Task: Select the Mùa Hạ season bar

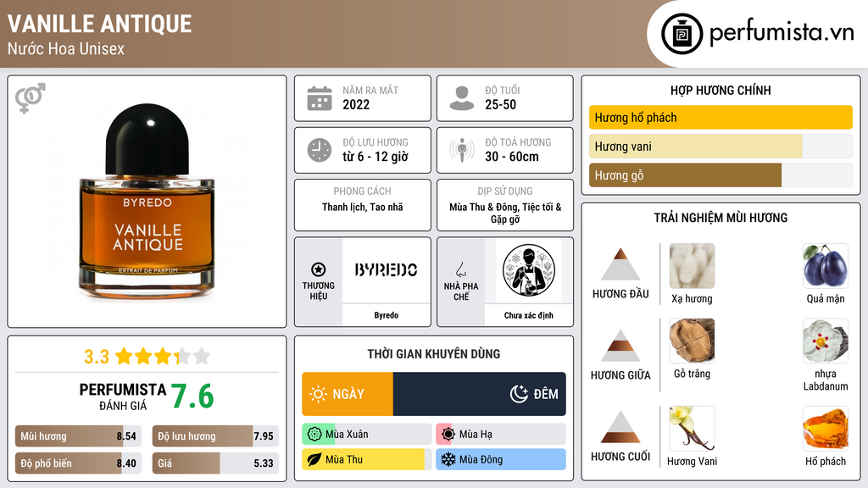Action: coord(500,435)
